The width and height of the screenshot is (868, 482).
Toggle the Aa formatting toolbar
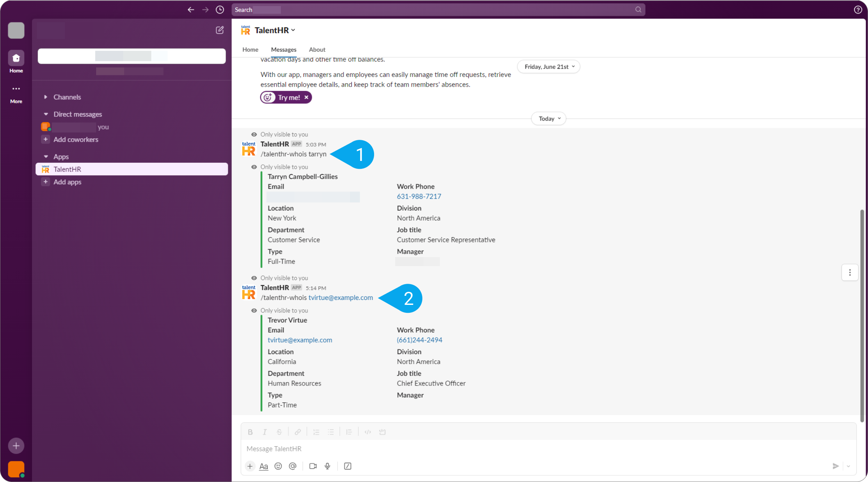[264, 466]
